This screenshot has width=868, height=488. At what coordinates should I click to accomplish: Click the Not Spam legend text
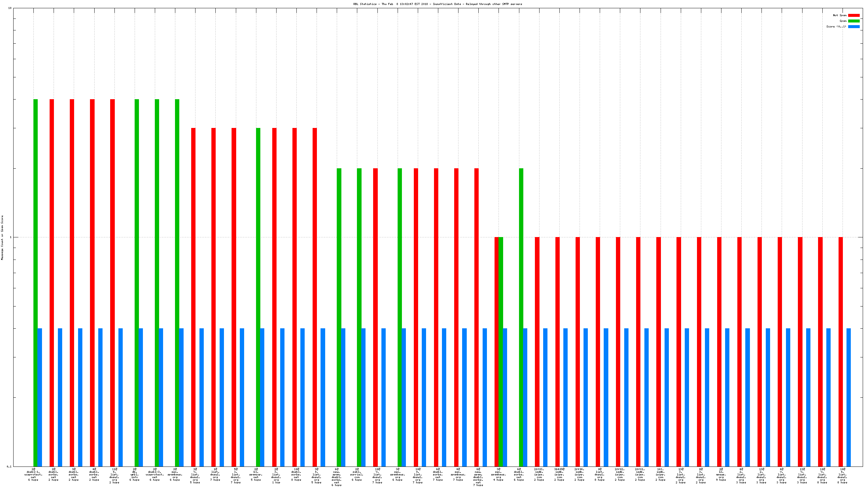click(x=839, y=15)
